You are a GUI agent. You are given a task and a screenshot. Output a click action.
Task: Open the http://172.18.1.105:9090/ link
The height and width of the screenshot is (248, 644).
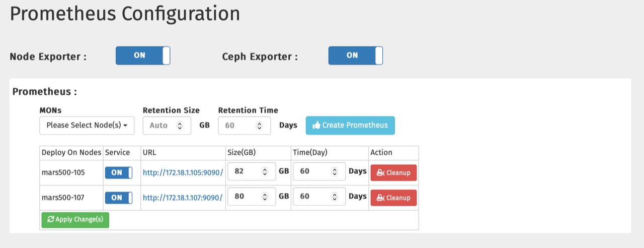coord(183,172)
